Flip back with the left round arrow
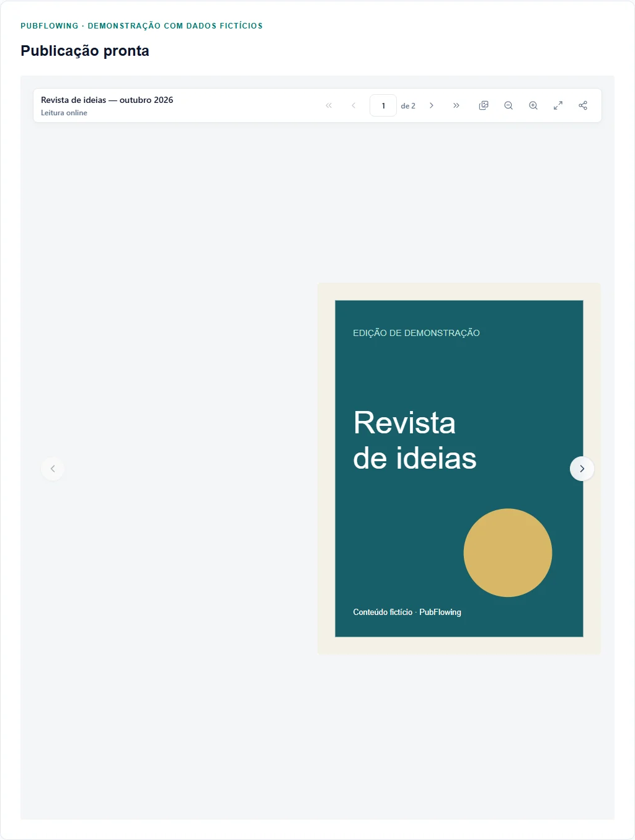This screenshot has width=635, height=840. (53, 469)
